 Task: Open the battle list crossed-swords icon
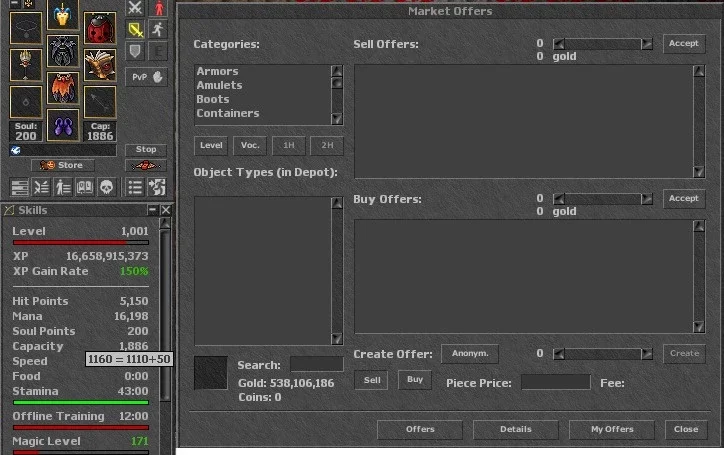coord(41,187)
